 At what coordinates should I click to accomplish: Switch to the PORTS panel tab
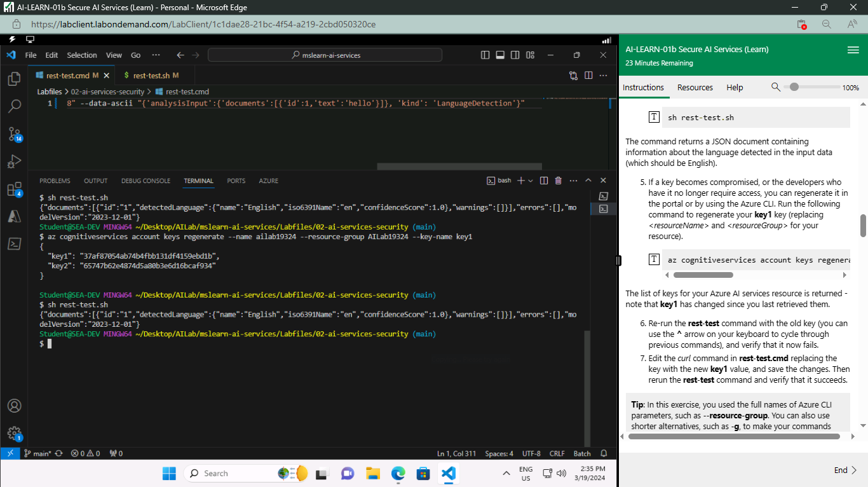236,181
